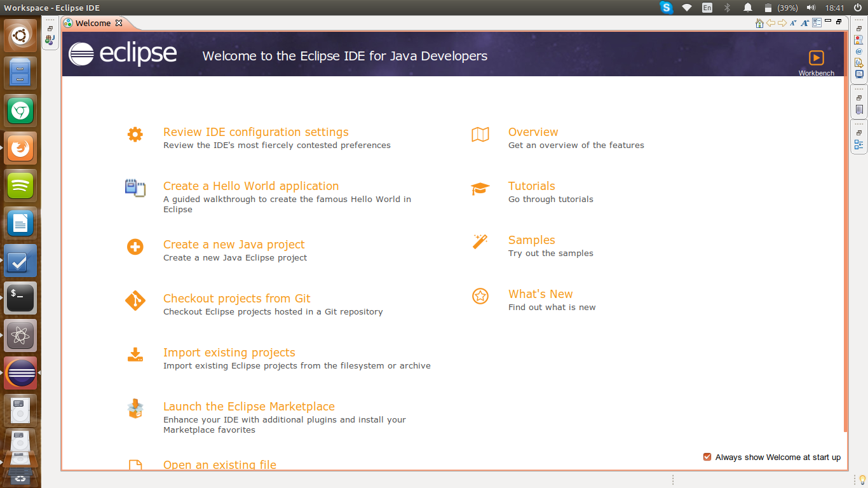Restore the trim stack above Outline icon
The image size is (868, 488).
pos(859,133)
